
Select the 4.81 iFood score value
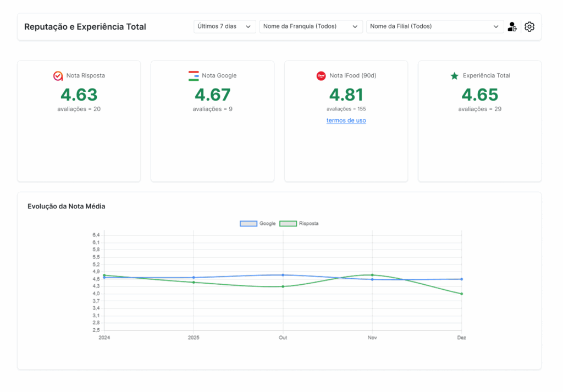coord(346,95)
